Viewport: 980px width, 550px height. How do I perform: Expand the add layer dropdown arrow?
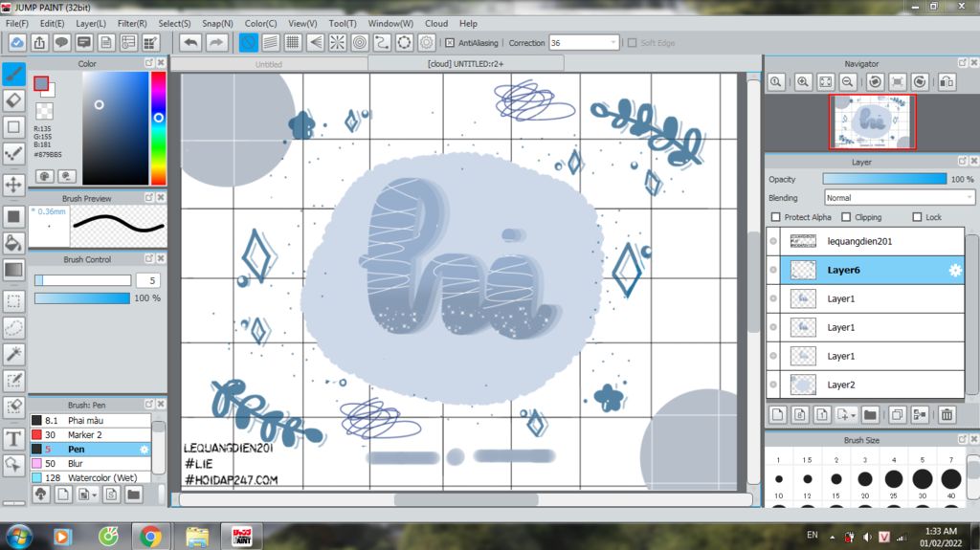point(853,416)
